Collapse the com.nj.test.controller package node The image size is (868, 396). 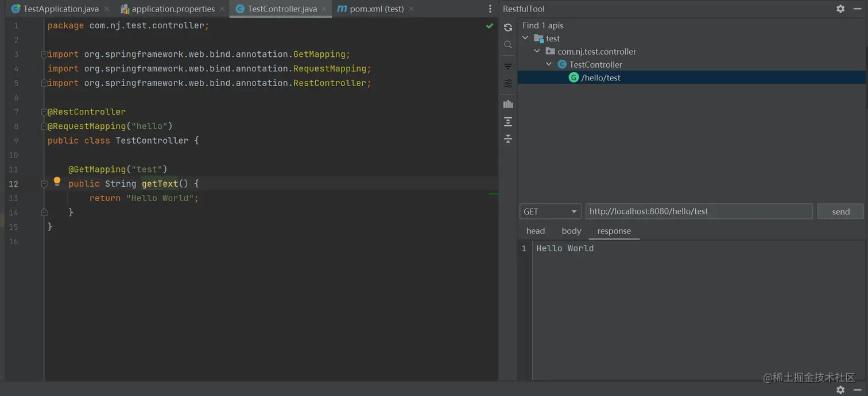(537, 51)
